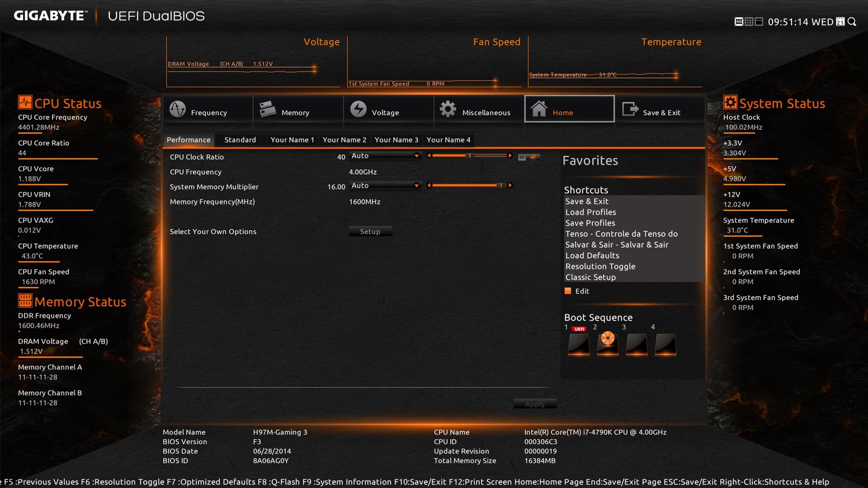The width and height of the screenshot is (868, 488).
Task: Open the calendar date icon
Action: click(x=841, y=21)
